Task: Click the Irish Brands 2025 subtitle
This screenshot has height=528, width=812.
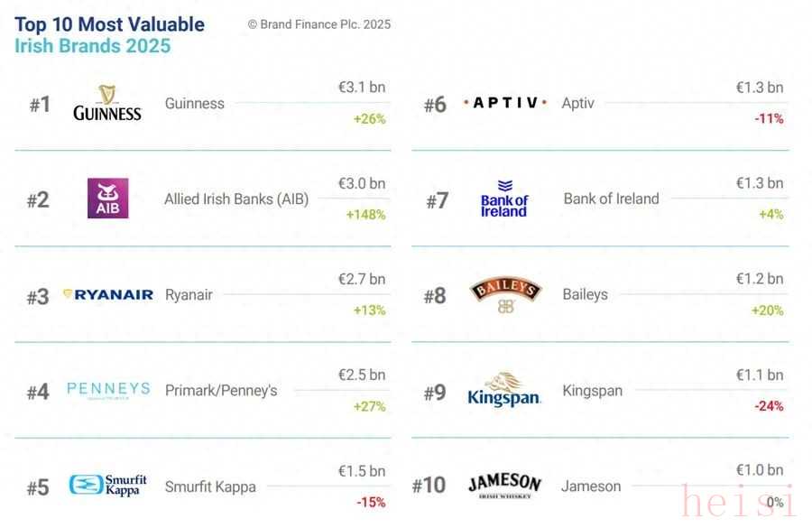Action: 92,46
